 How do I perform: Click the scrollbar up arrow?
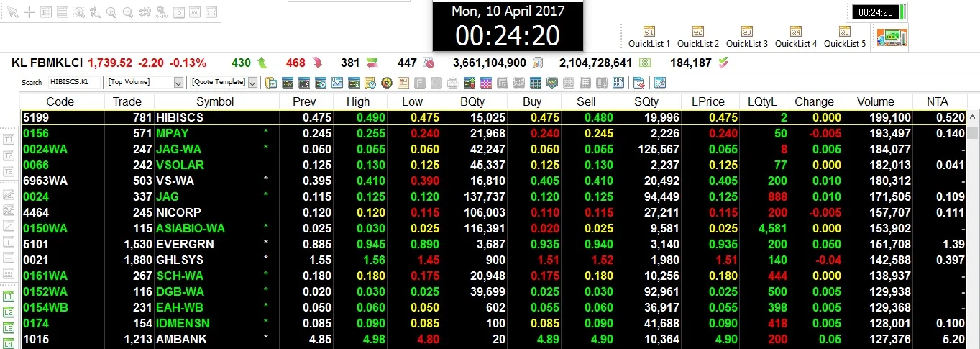point(974,115)
